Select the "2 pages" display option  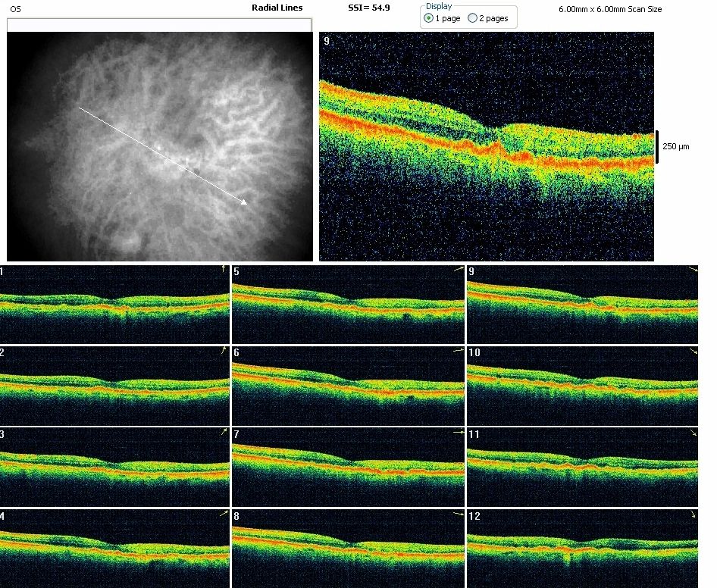click(x=473, y=18)
